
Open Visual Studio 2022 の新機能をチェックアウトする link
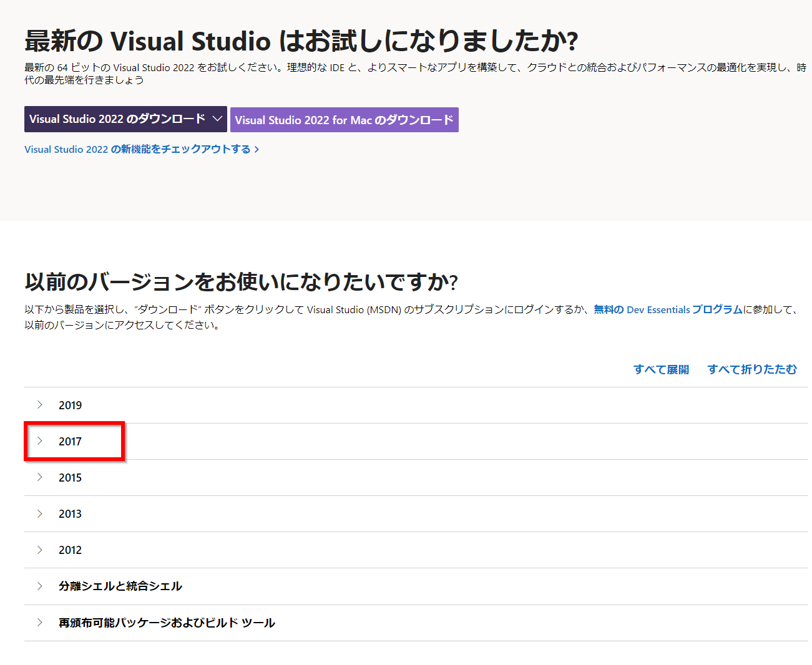click(x=142, y=149)
